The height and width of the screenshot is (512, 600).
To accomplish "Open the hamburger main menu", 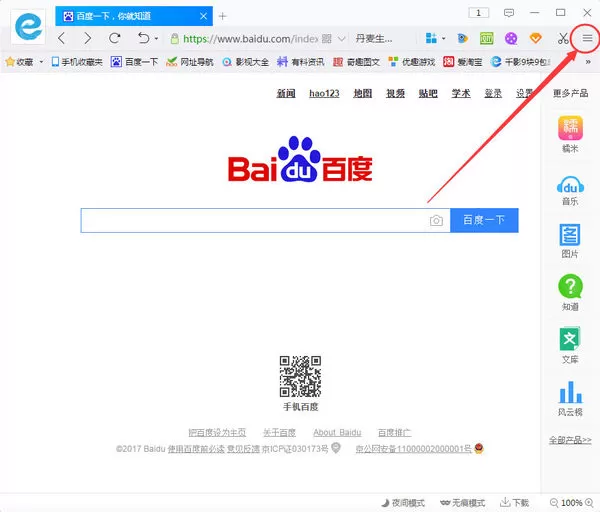I will tap(587, 38).
